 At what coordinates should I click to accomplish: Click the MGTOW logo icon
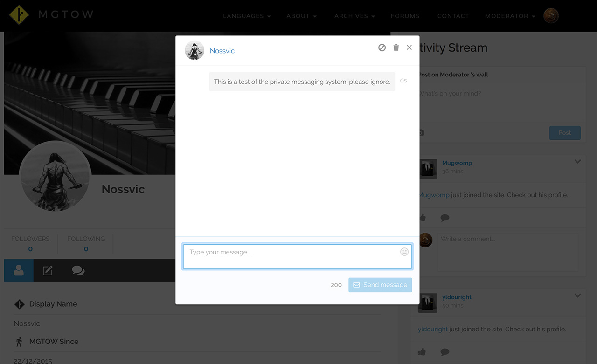pyautogui.click(x=19, y=15)
